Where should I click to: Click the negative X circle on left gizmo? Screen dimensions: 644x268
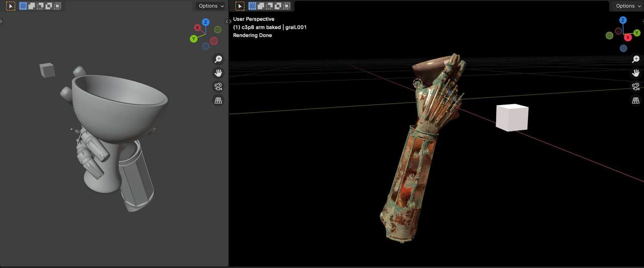coord(214,41)
